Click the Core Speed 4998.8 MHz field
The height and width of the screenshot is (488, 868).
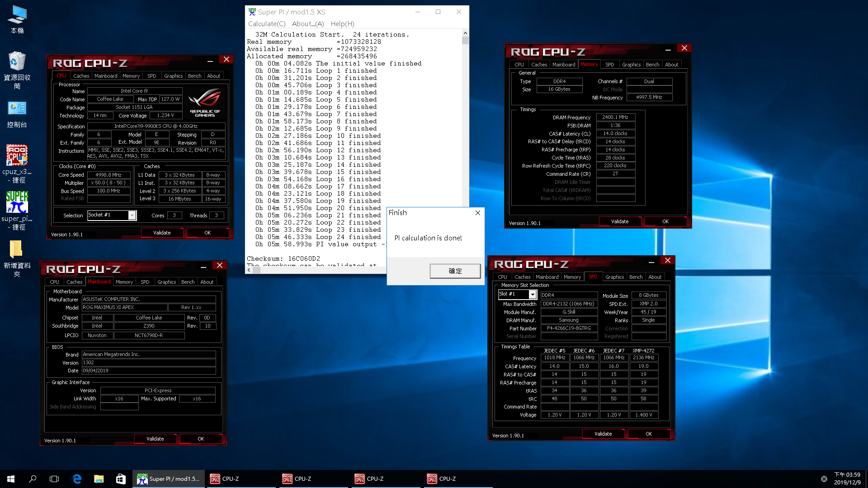108,175
